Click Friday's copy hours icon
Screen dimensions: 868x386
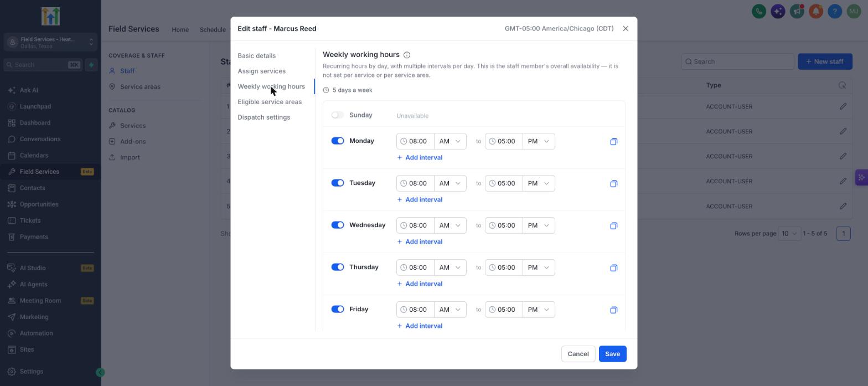pyautogui.click(x=613, y=310)
